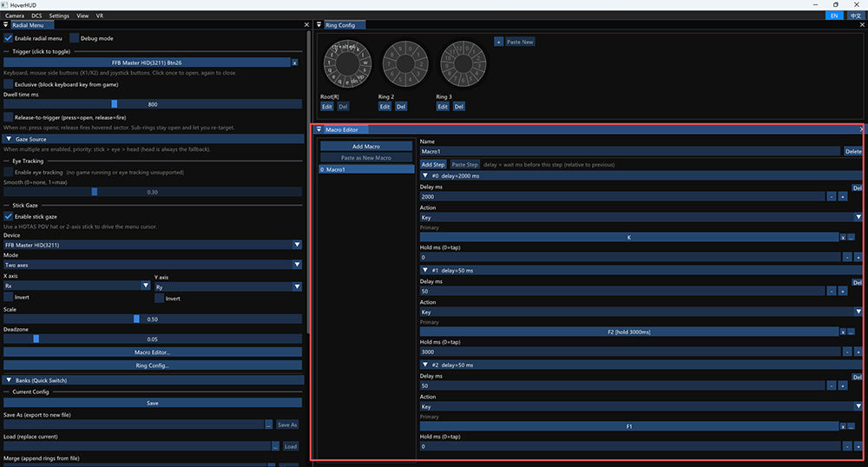Open the DCS menu
Viewport: 868px width, 467px height.
click(x=36, y=16)
